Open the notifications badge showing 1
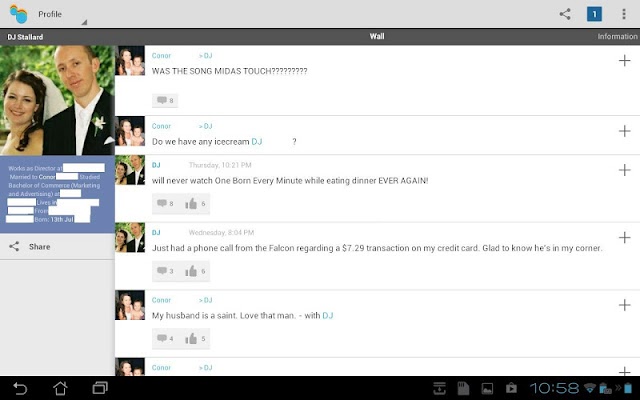 (x=594, y=14)
